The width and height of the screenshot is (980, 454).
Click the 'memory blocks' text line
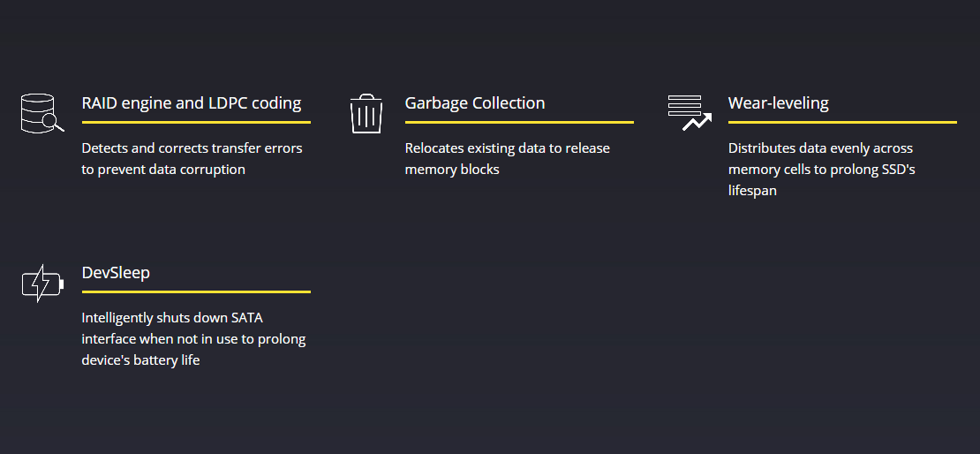(452, 170)
